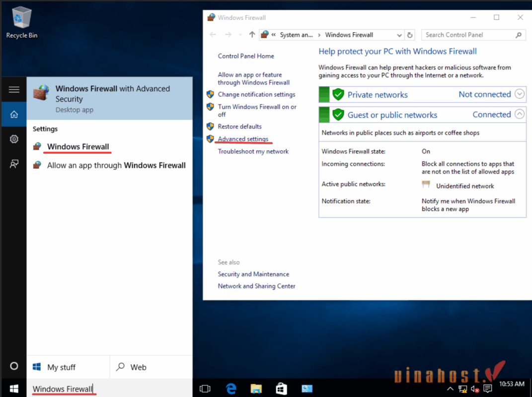Viewport: 532px width, 397px height.
Task: Select the Windows Firewall settings result
Action: [78, 147]
